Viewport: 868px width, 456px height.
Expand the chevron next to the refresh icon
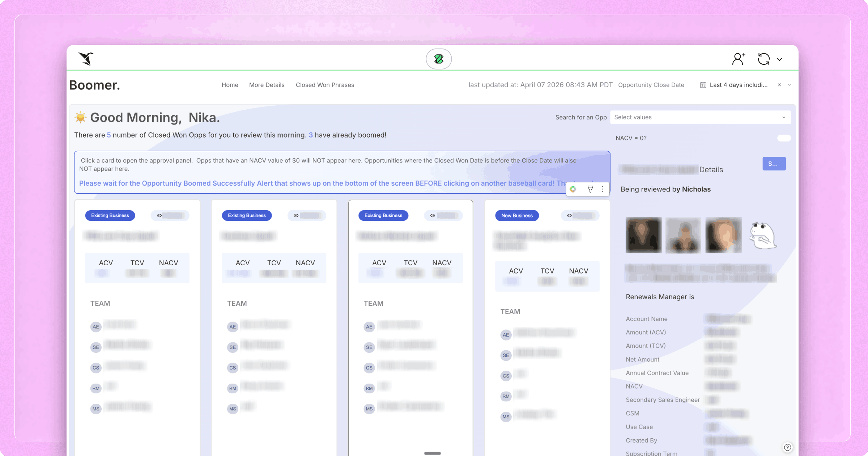(779, 59)
